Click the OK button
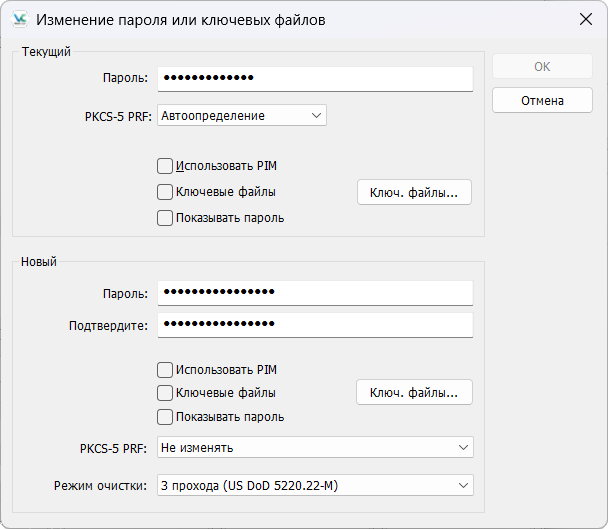Image resolution: width=608 pixels, height=529 pixels. click(542, 67)
